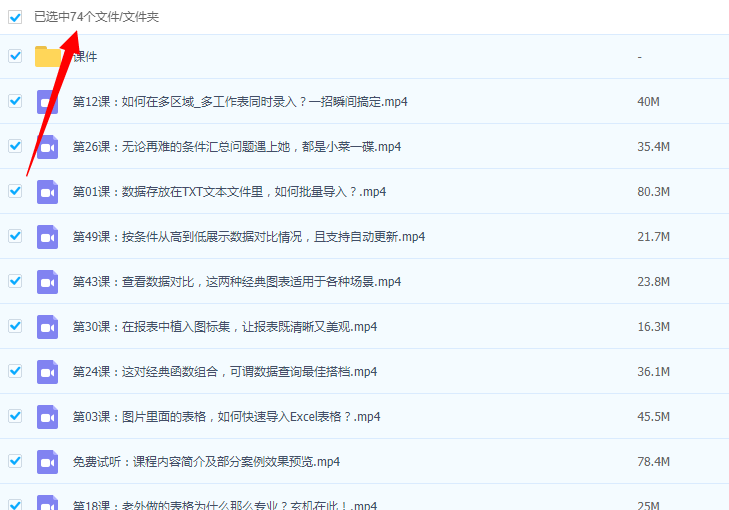Click video icon for 第24课 file
729x510 pixels.
(x=48, y=371)
